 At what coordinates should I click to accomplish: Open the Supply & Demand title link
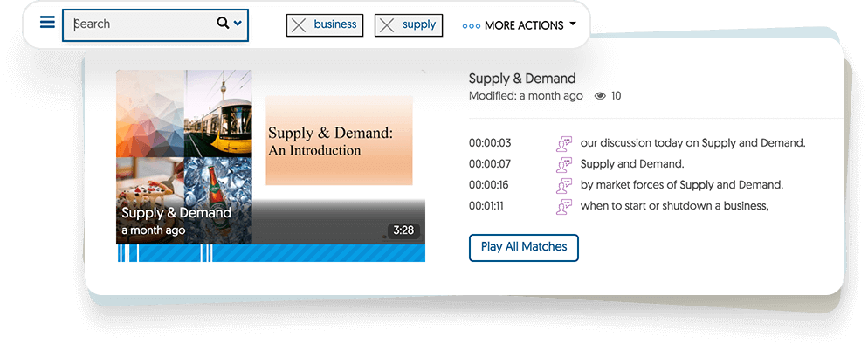[x=522, y=79]
